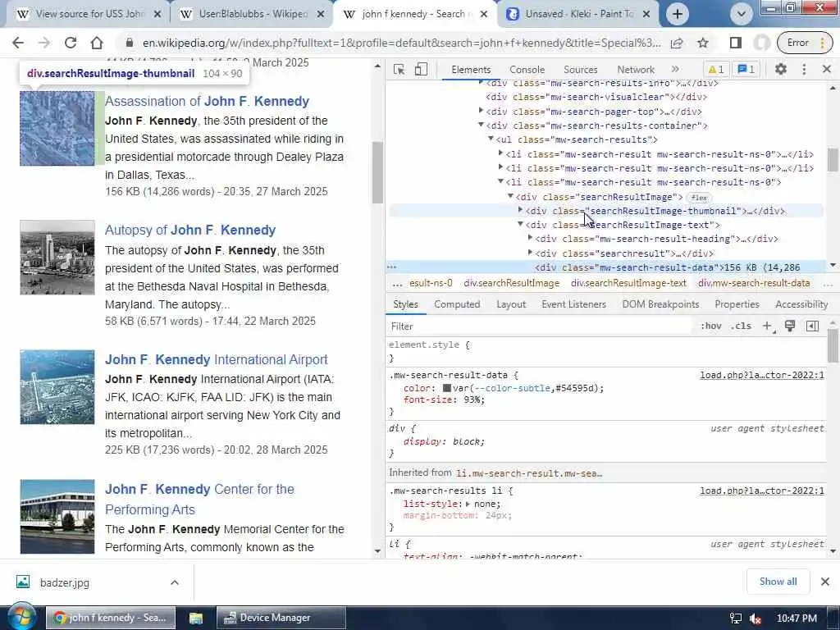840x630 pixels.
Task: Click the Windows Start button
Action: click(x=21, y=618)
